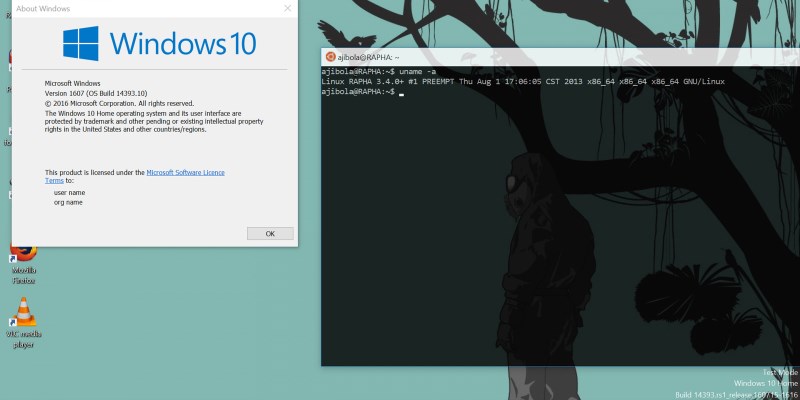800x400 pixels.
Task: Click the Linux RAPHA 3.4.0+ output line
Action: 523,82
